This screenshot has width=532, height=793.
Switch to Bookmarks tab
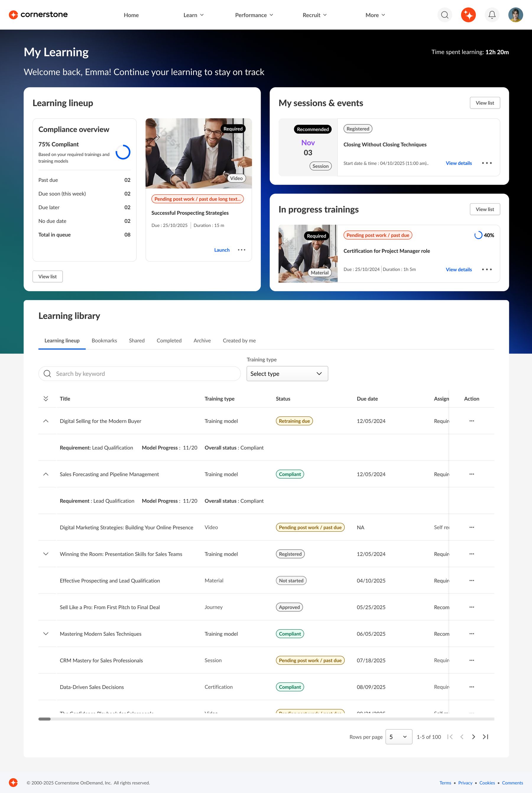pyautogui.click(x=104, y=340)
